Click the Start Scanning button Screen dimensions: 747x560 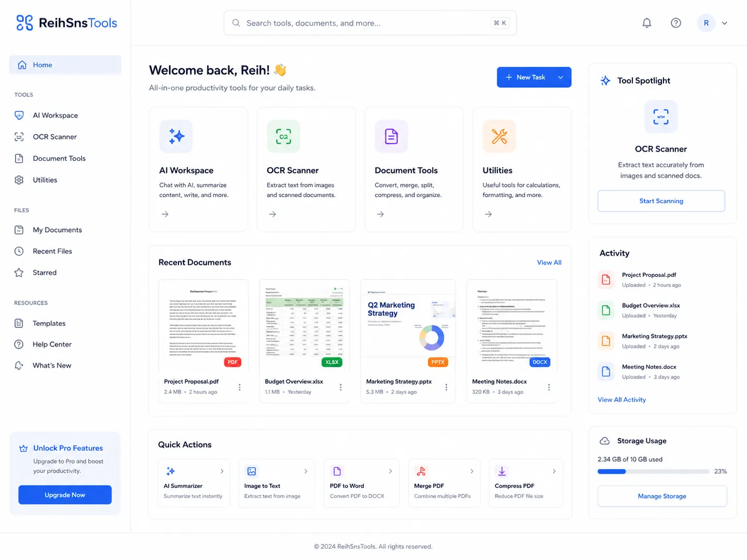click(x=661, y=201)
